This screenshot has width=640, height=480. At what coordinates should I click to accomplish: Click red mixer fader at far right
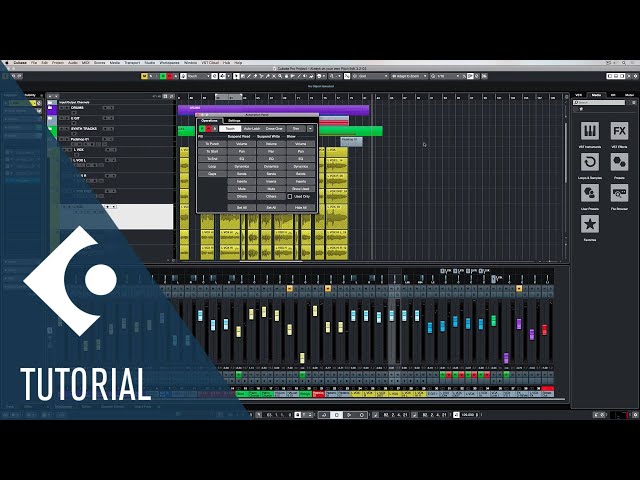[544, 330]
